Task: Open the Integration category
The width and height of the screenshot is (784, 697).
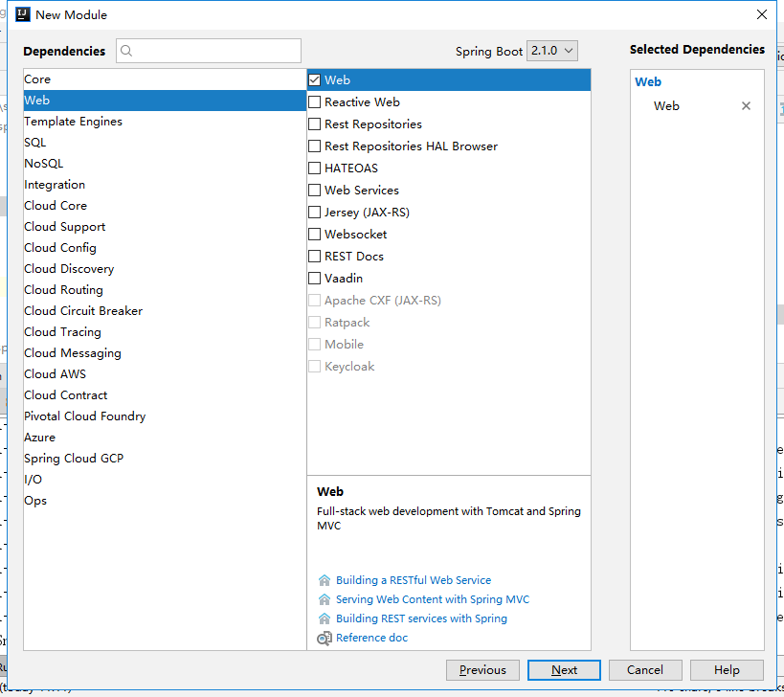Action: [165, 185]
